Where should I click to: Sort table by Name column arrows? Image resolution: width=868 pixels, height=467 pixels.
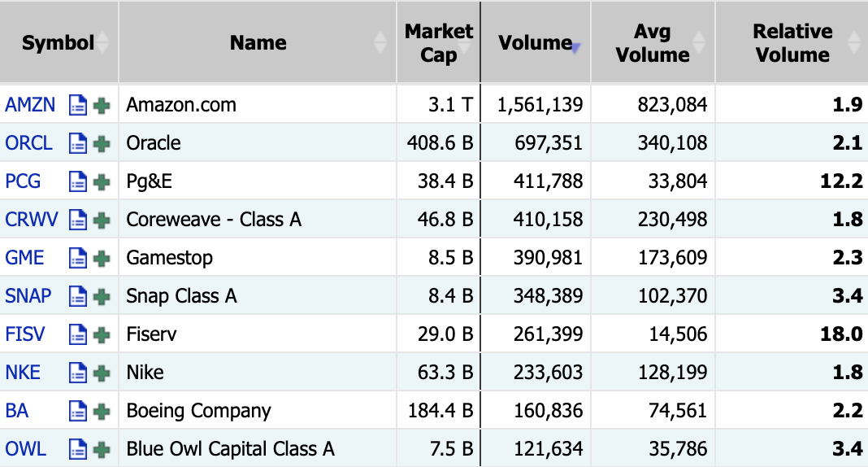[380, 42]
